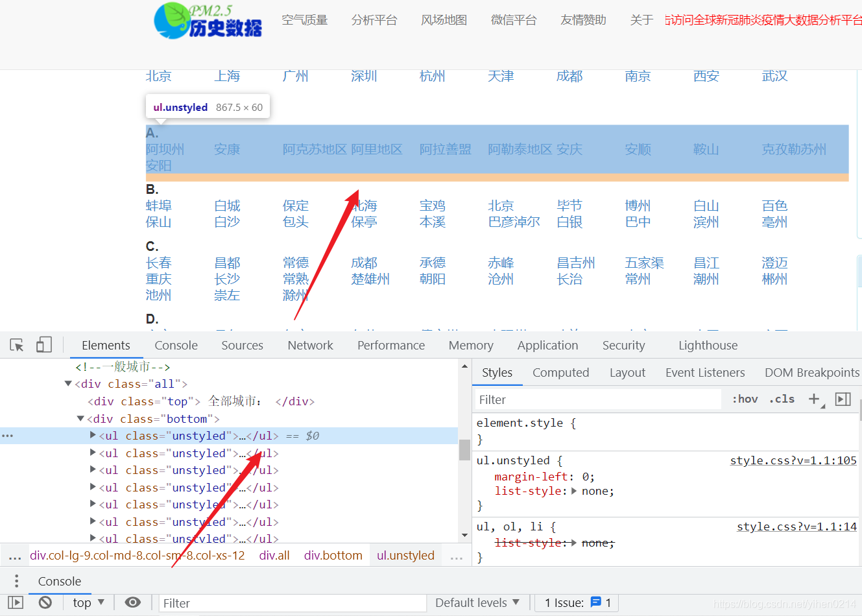Open the three-dot menu beside selected ul row
The height and width of the screenshot is (616, 862).
(7, 436)
